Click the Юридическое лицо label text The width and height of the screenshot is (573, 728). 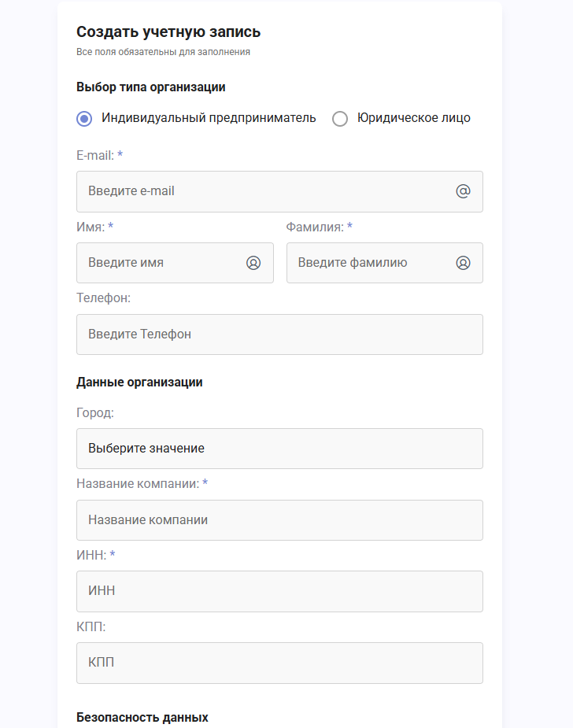(x=414, y=118)
